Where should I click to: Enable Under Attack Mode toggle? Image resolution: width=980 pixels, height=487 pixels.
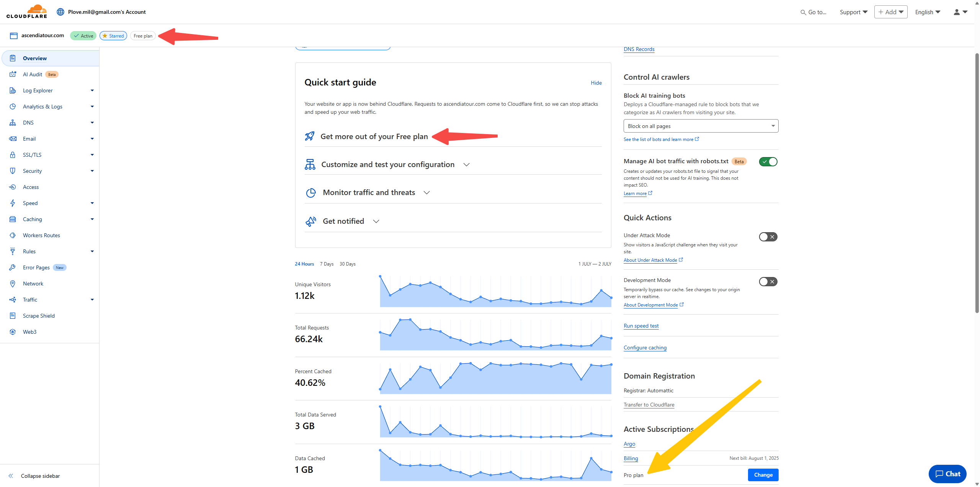768,237
